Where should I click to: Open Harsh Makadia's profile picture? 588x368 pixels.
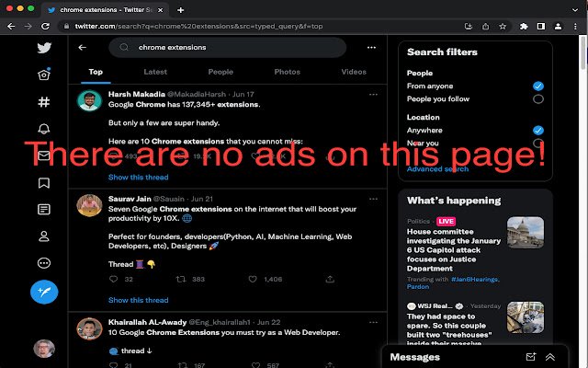(x=89, y=100)
